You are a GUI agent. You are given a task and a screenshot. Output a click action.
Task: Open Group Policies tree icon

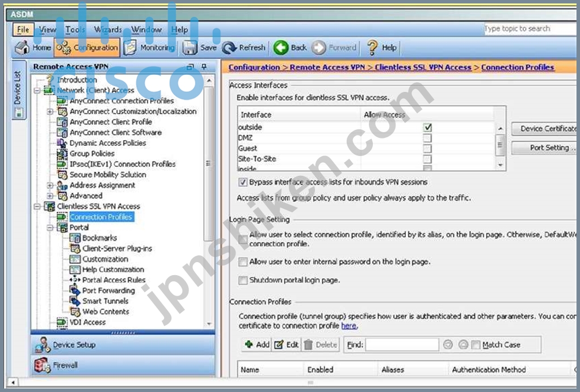click(x=62, y=154)
